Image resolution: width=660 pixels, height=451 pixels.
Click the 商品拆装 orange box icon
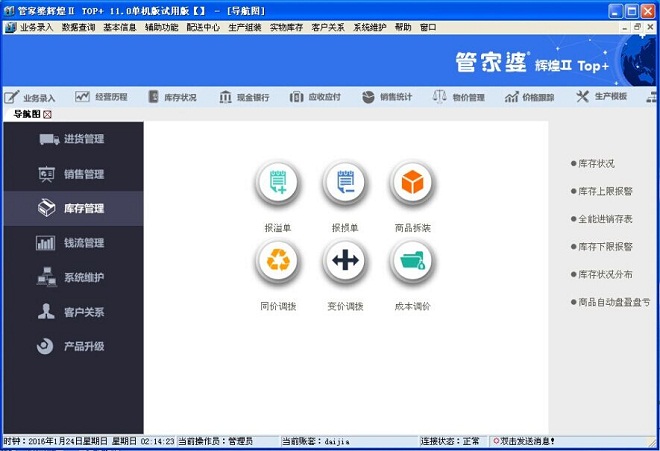click(x=412, y=183)
